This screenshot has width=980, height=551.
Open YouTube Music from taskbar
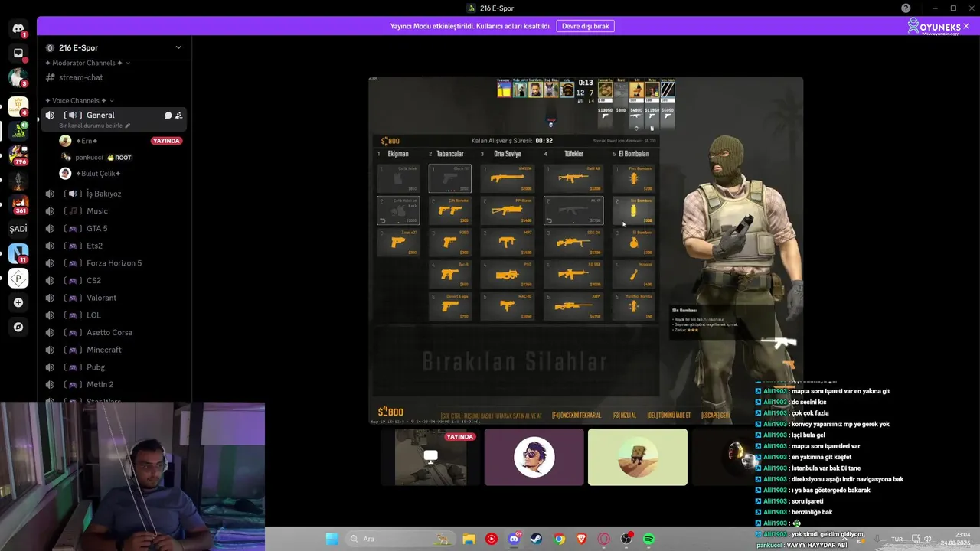(x=492, y=539)
